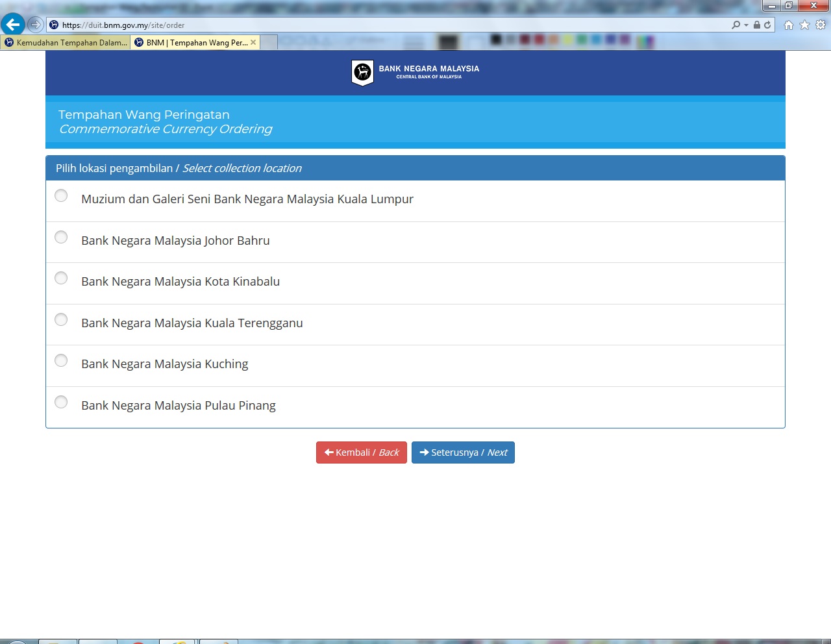Click the Pilih lokasi pengambilan header text

pyautogui.click(x=179, y=168)
